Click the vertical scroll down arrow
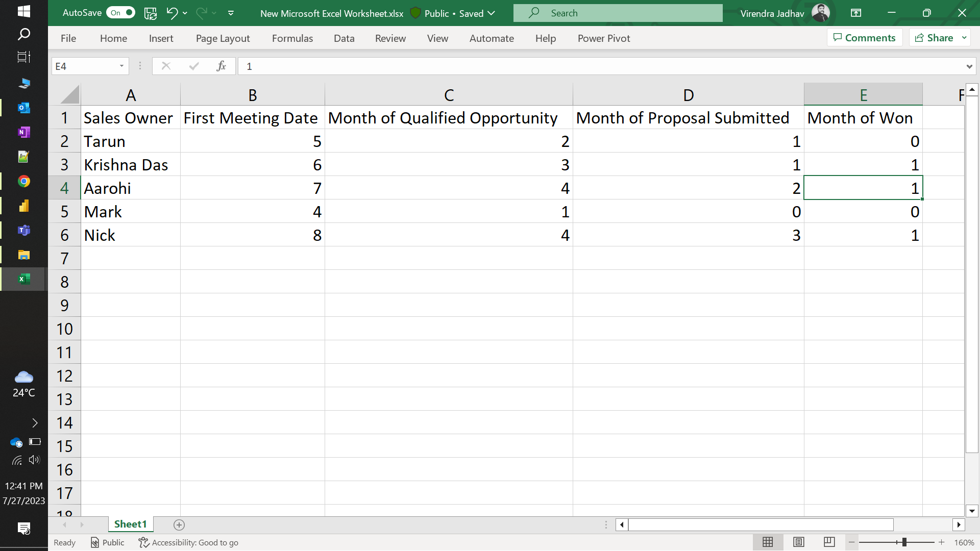The height and width of the screenshot is (551, 980). 972,511
